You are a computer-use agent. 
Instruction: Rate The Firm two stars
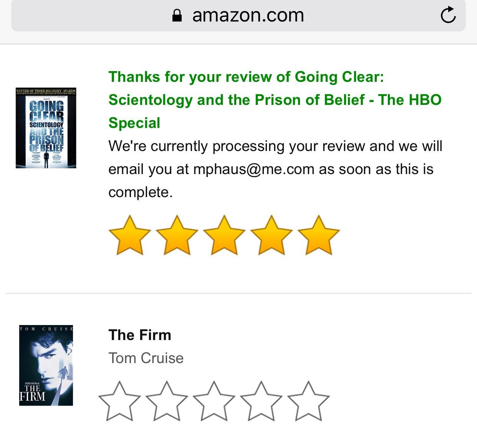pos(167,401)
